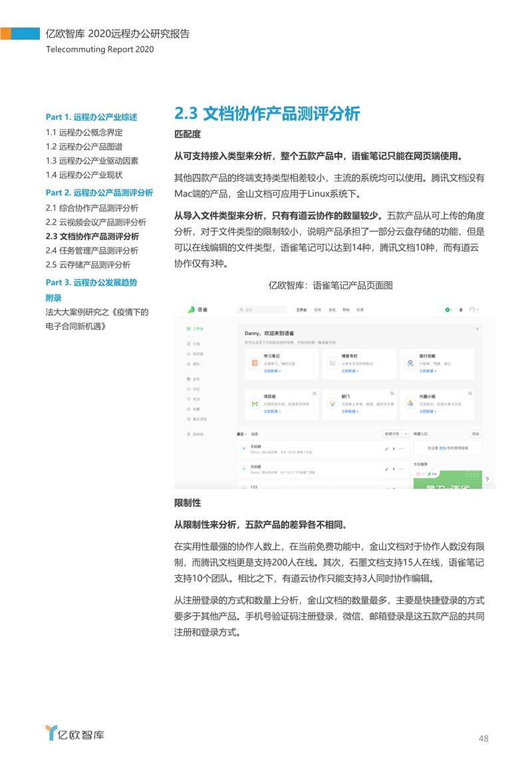The image size is (532, 768).
Task: Open 空间 tab in Yuque top nav
Action: [317, 310]
